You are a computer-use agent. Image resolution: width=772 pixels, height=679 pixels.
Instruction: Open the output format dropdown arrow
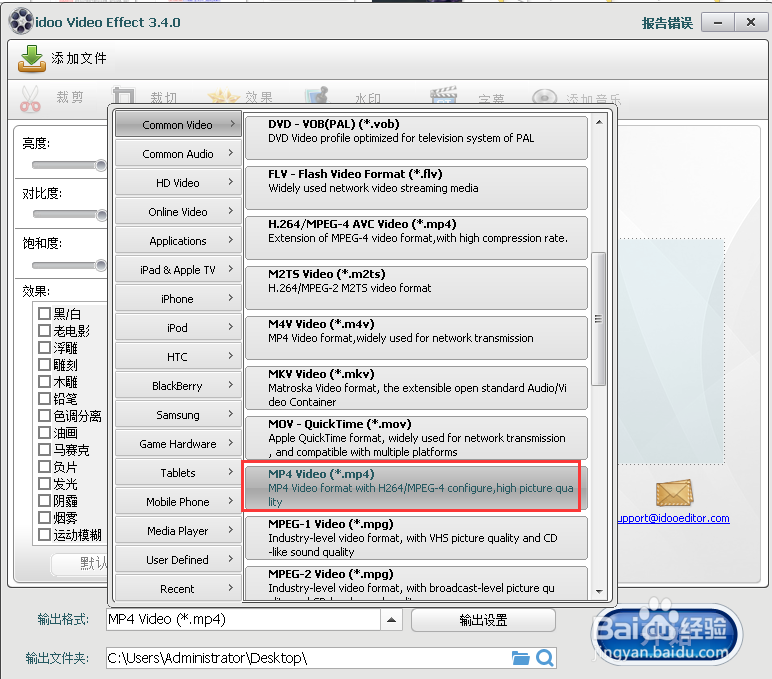coord(391,620)
